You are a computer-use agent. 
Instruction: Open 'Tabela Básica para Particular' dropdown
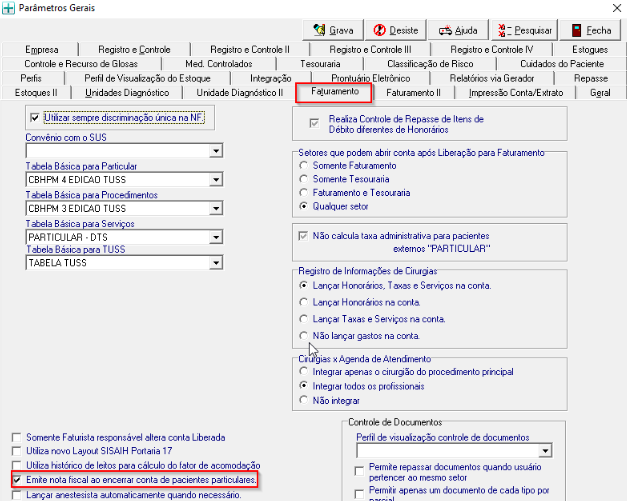coord(216,180)
